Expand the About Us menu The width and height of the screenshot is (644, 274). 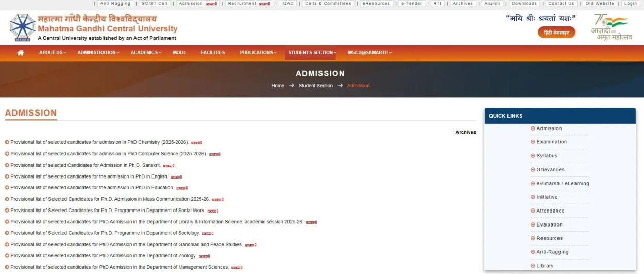[x=53, y=53]
